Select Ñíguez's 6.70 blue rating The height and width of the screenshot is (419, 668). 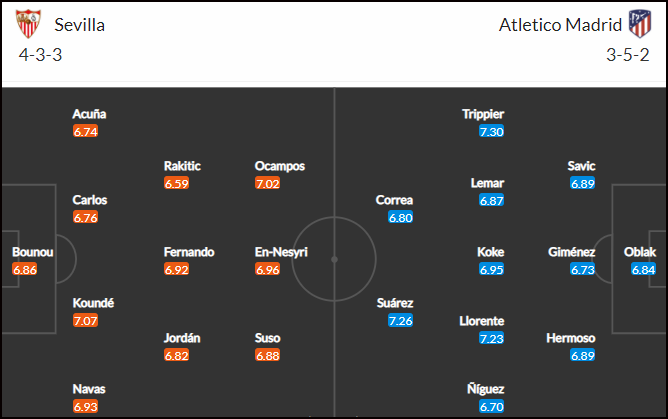tap(491, 406)
